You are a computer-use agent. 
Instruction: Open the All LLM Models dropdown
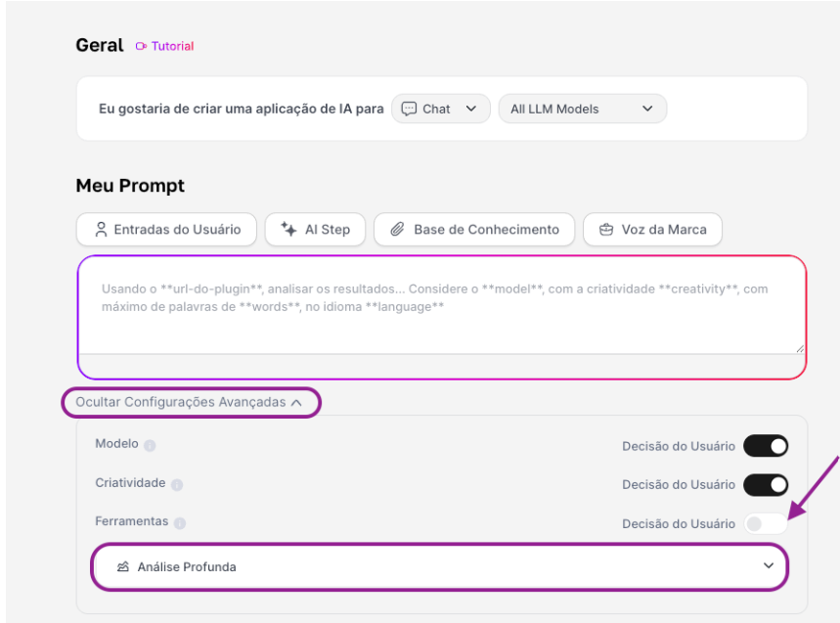[x=582, y=109]
